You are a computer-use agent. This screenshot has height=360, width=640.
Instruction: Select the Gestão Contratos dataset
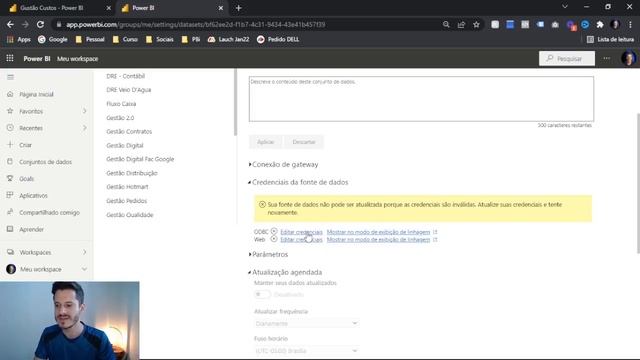(129, 131)
